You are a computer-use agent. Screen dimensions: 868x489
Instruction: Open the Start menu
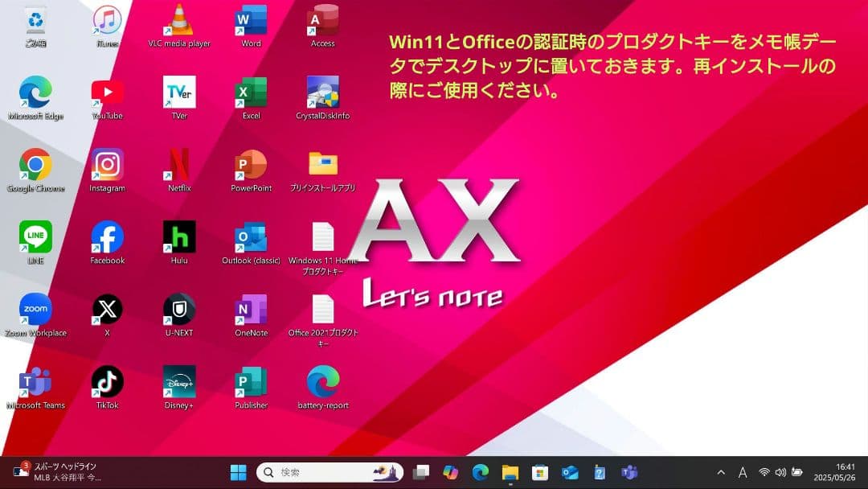tap(238, 473)
